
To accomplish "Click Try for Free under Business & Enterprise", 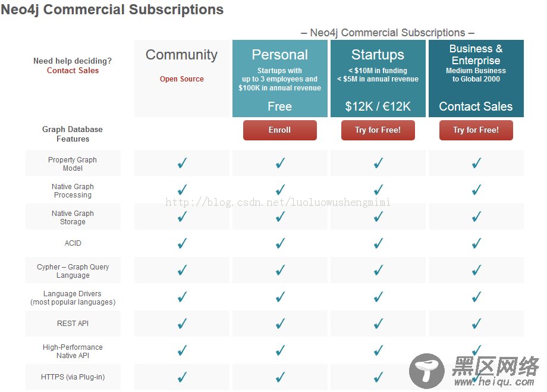I will [476, 130].
